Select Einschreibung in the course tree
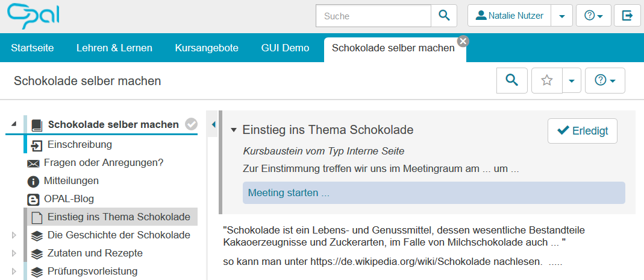 pyautogui.click(x=80, y=144)
